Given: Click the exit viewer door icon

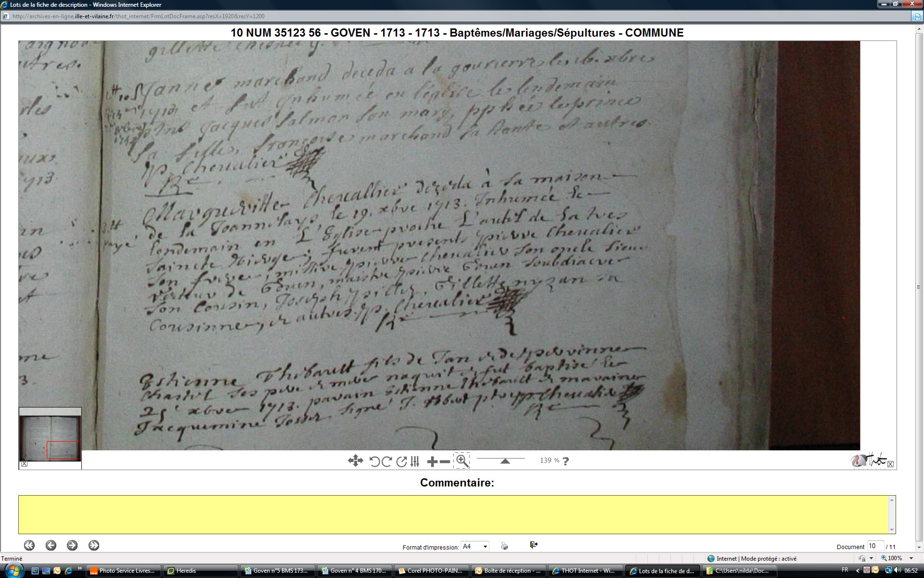Looking at the screenshot, I should pyautogui.click(x=533, y=545).
